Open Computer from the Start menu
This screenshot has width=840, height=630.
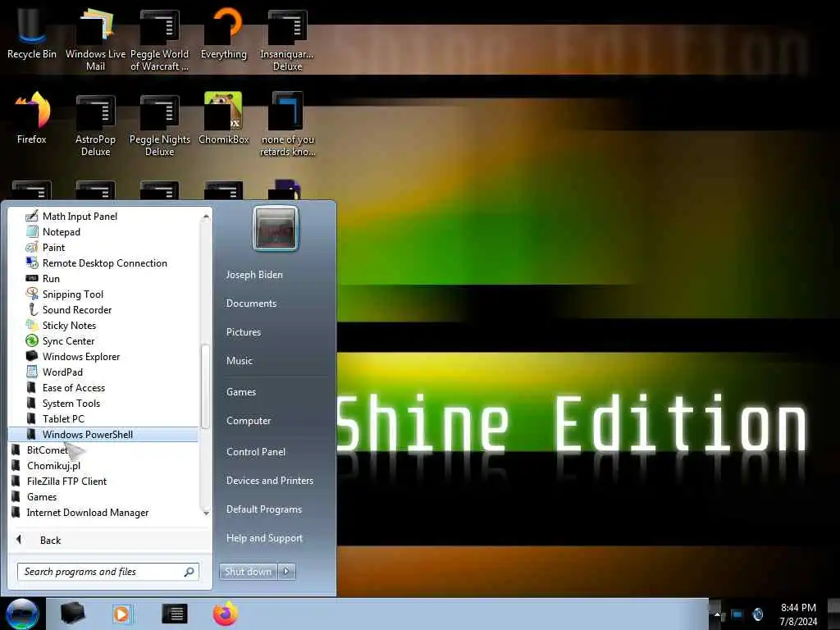[249, 421]
